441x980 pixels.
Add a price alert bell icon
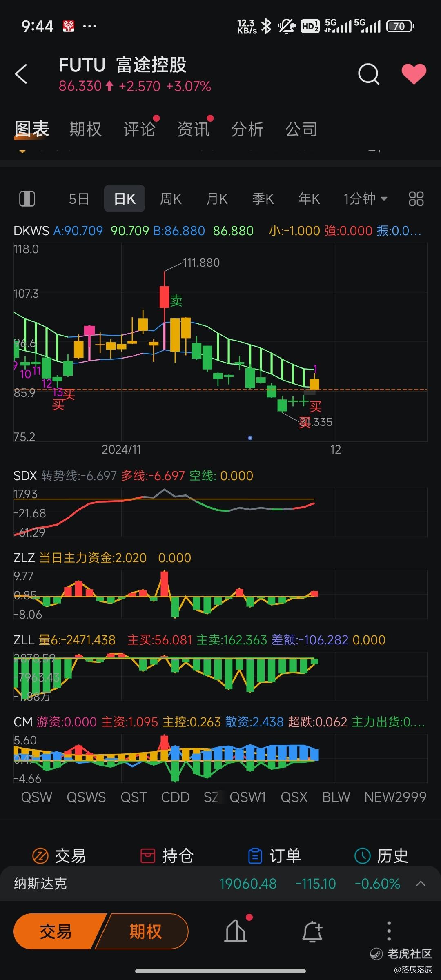(x=312, y=932)
